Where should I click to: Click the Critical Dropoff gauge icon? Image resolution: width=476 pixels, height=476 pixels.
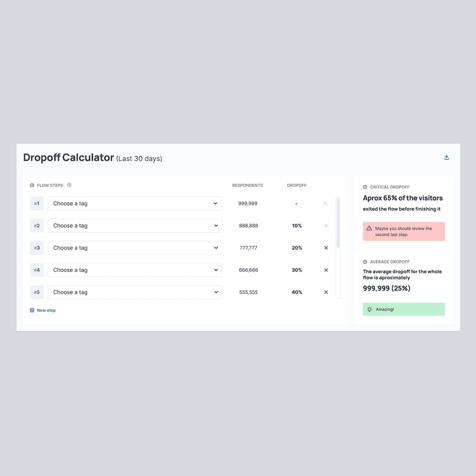(365, 187)
